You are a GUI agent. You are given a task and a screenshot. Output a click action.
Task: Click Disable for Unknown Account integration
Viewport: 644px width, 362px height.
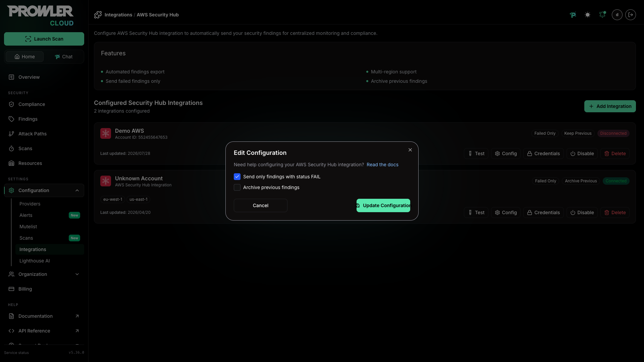click(x=582, y=213)
